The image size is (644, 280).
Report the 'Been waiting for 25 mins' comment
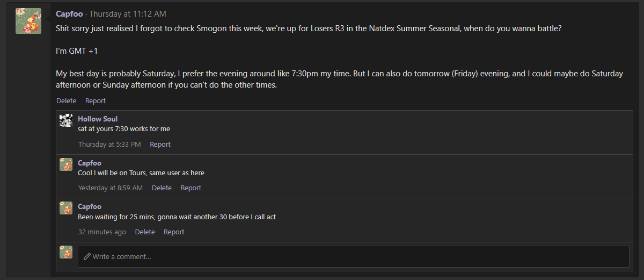(174, 232)
